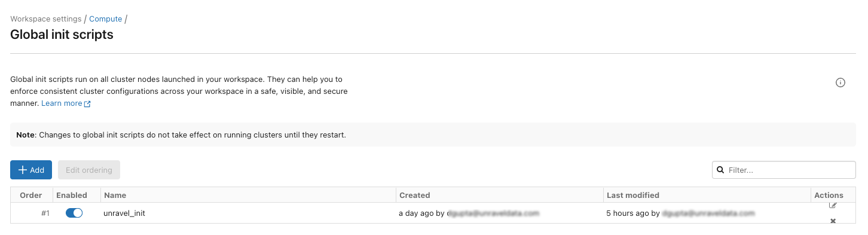Click the magnifier icon in Filter box

[x=720, y=170]
